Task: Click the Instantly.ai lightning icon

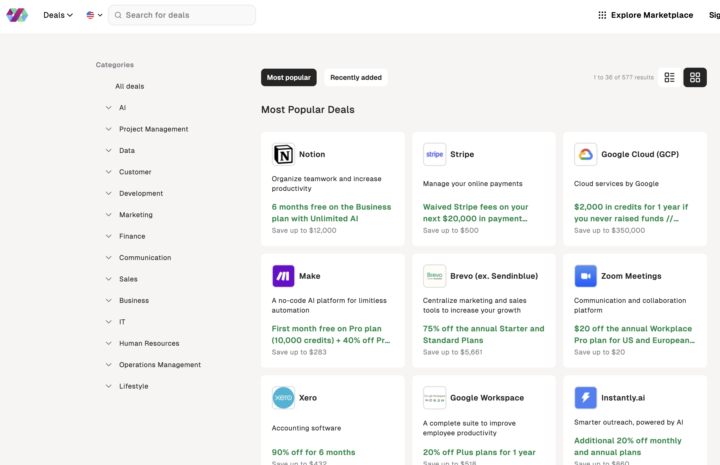Action: tap(585, 398)
